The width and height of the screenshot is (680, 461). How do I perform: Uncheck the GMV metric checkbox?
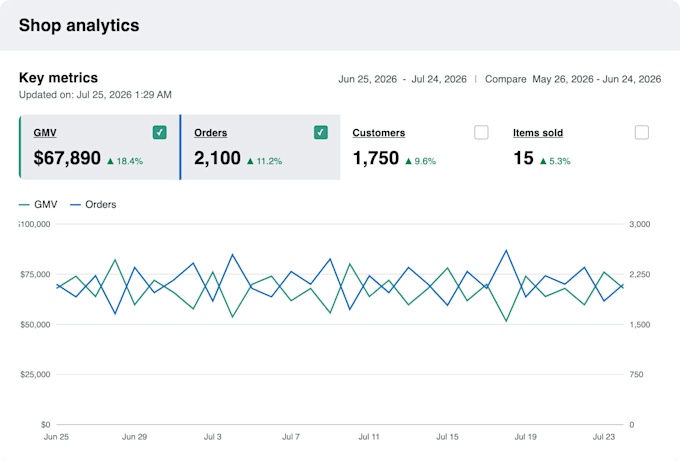160,132
